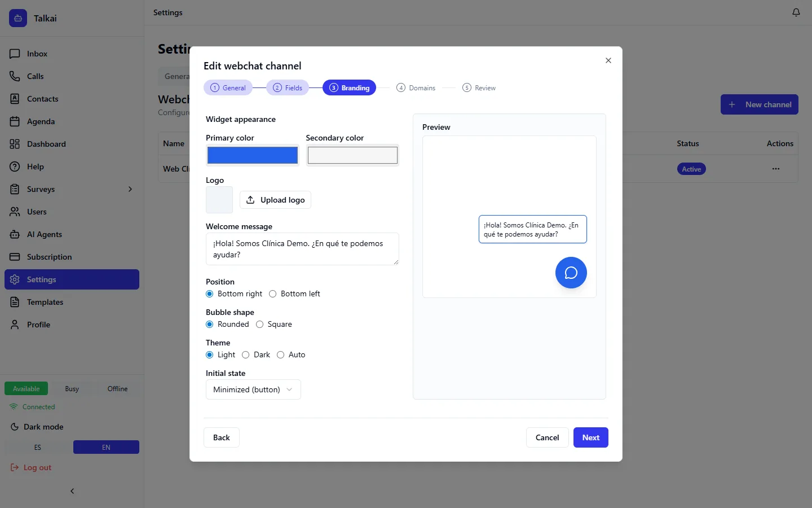Click the Dashboard grid icon
Image resolution: width=812 pixels, height=508 pixels.
(15, 144)
